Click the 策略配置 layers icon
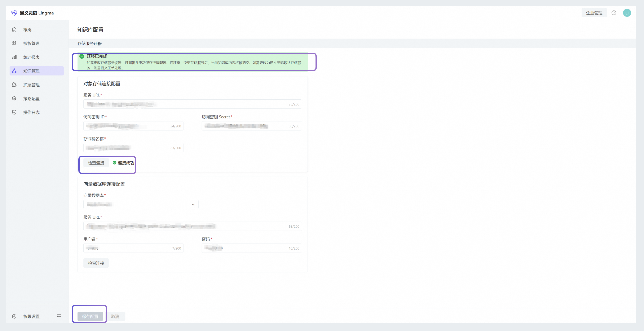The image size is (644, 331). point(14,98)
